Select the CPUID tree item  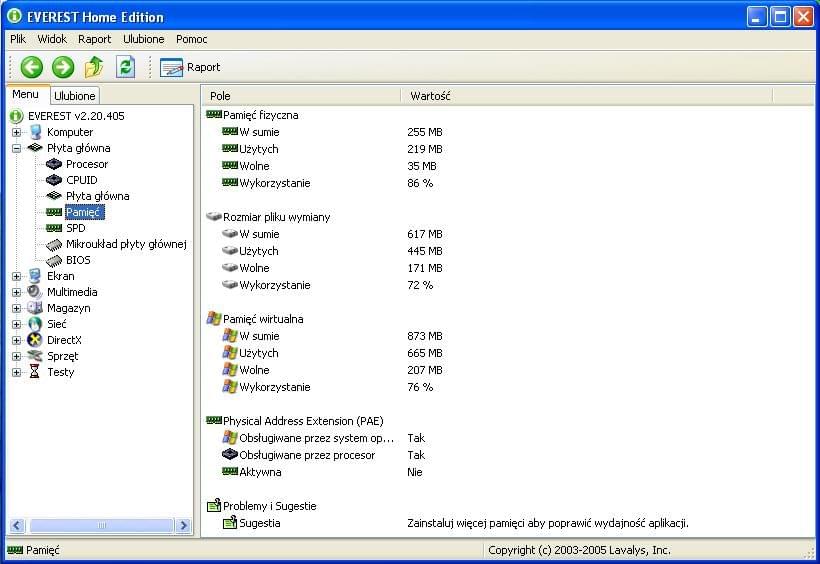pos(81,180)
